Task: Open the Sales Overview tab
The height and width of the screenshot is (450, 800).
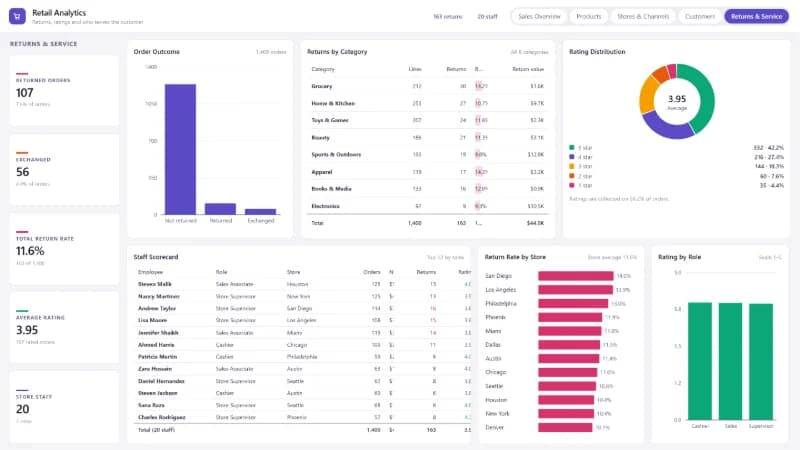Action: tap(539, 16)
